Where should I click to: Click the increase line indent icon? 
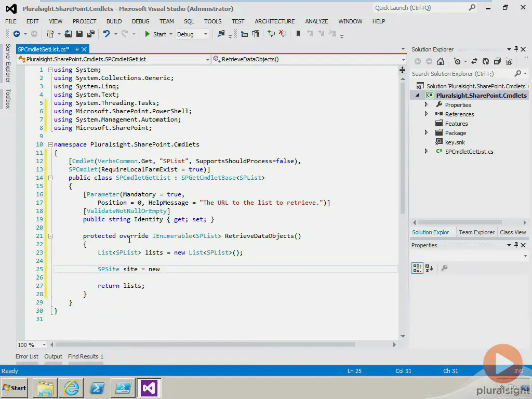pyautogui.click(x=256, y=34)
